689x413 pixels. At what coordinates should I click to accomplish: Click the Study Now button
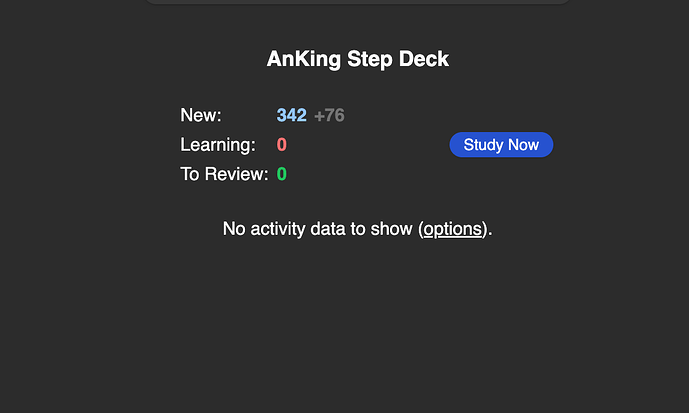click(501, 145)
